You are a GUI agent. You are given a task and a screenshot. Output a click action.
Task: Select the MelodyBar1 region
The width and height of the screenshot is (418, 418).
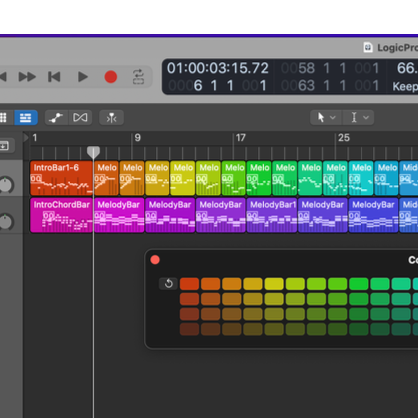[272, 215]
